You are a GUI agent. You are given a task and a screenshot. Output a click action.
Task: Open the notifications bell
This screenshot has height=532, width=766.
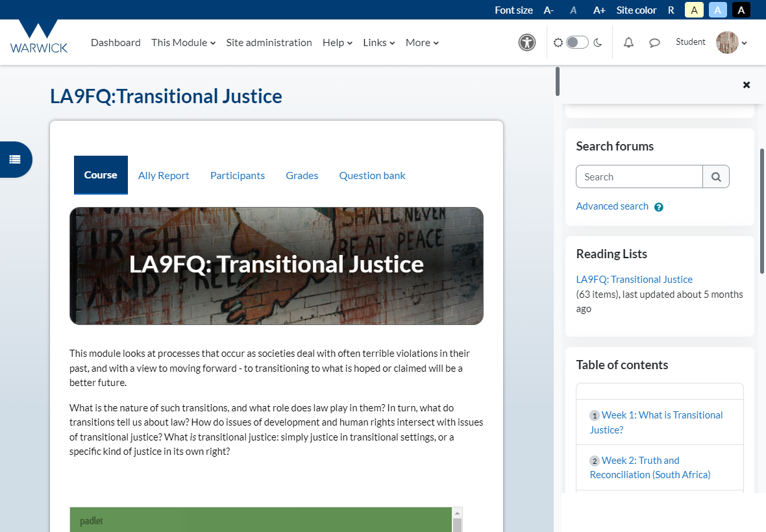pos(628,43)
